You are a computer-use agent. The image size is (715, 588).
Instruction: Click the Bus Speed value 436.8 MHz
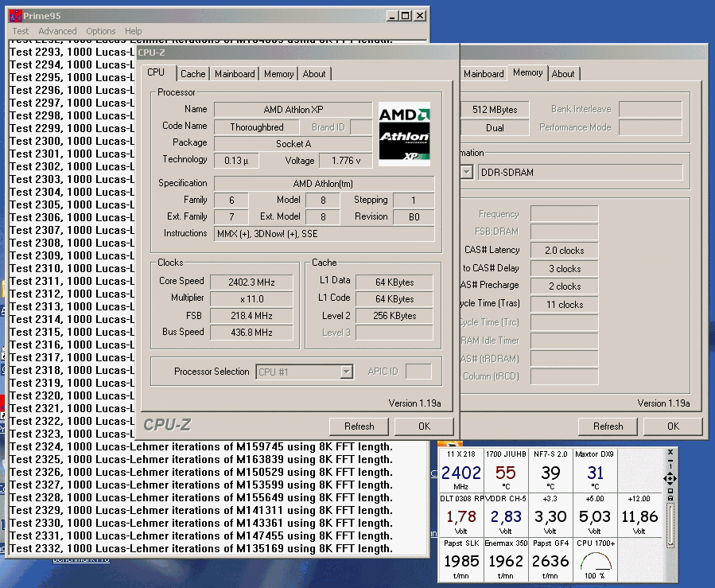click(x=251, y=333)
